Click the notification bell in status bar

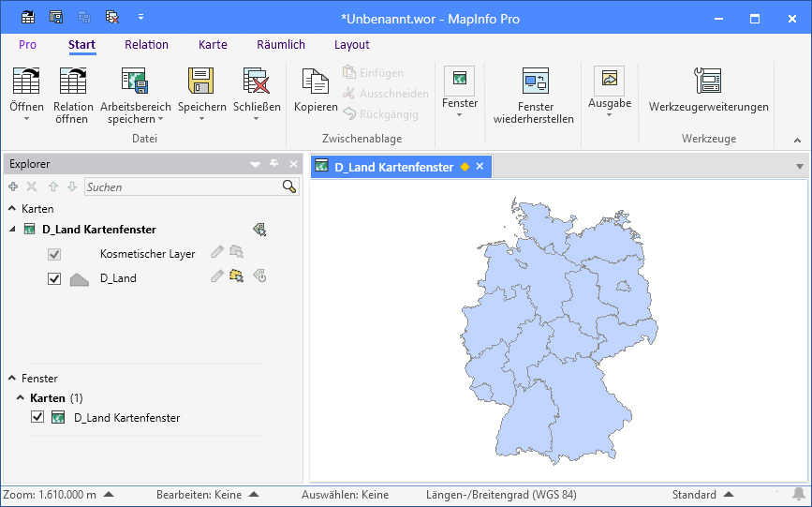click(x=799, y=494)
